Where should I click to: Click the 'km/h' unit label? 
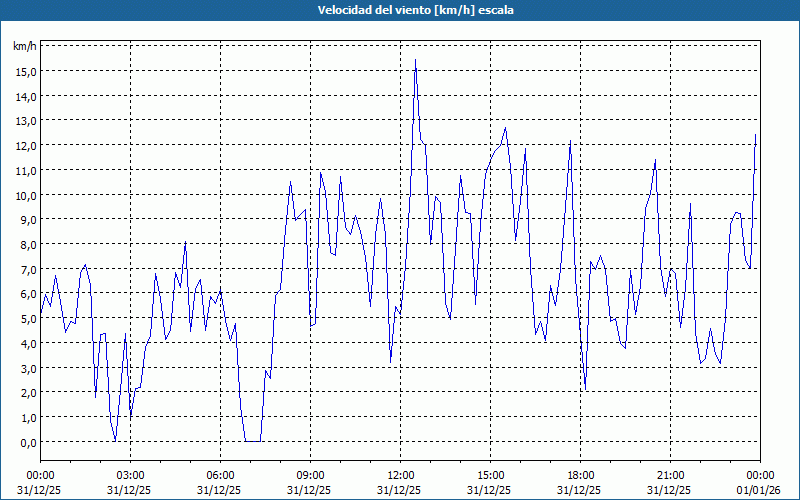point(25,46)
